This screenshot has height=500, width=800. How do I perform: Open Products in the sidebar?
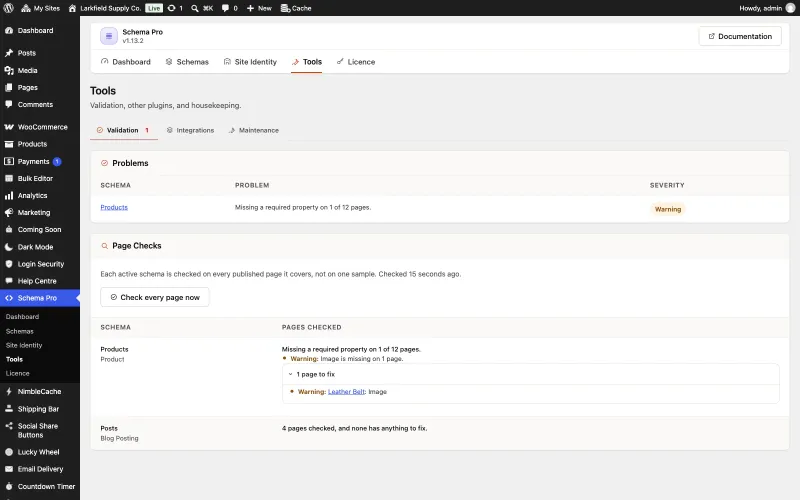tap(40, 144)
